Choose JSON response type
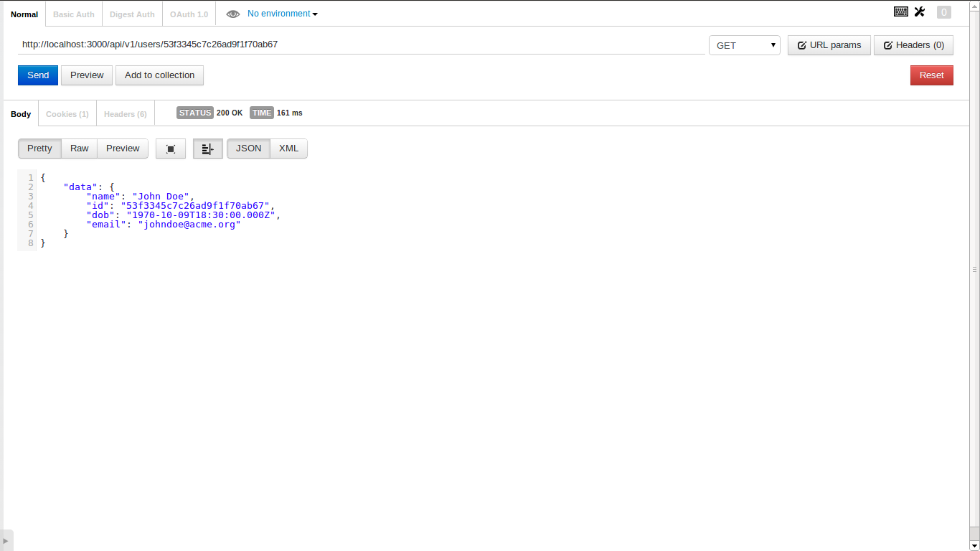The image size is (980, 551). pyautogui.click(x=249, y=149)
